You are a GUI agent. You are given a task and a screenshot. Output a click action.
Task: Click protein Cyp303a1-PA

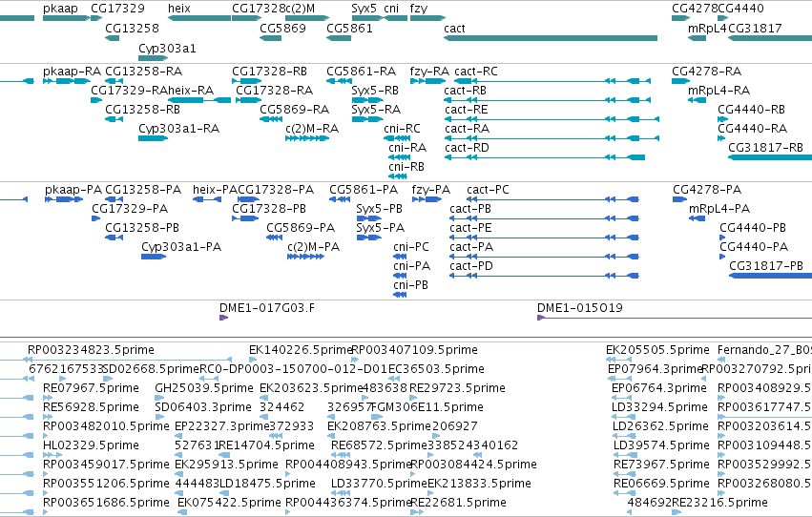pos(154,257)
